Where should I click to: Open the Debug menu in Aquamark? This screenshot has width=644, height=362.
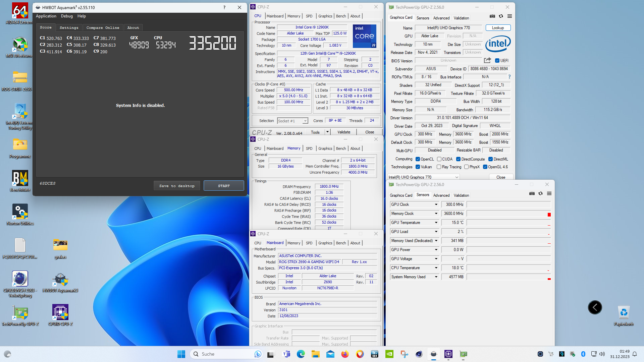click(67, 16)
